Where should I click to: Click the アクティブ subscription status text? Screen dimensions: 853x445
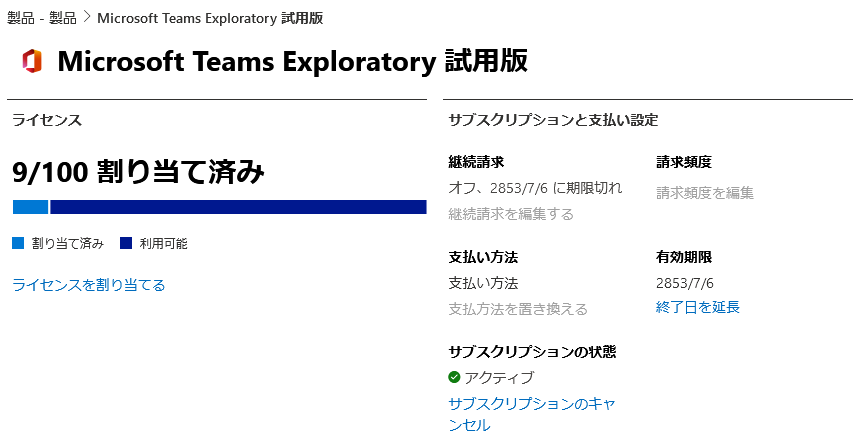click(x=499, y=376)
